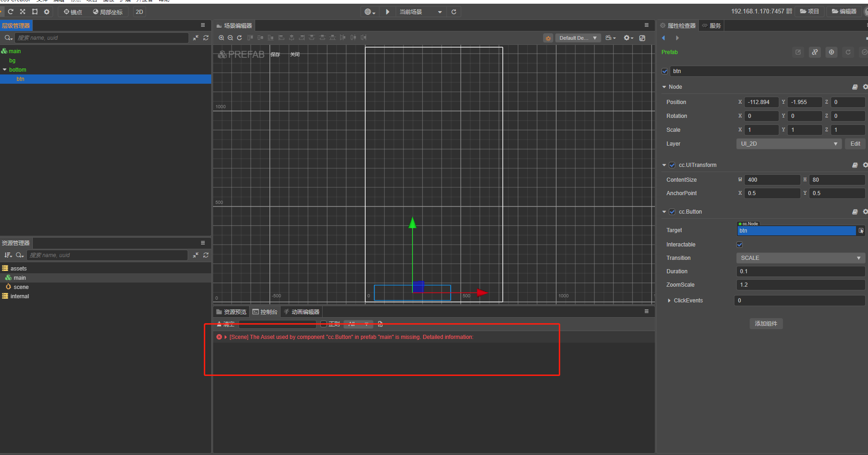The image size is (868, 455).
Task: Refresh the hierarchy panel
Action: 206,38
